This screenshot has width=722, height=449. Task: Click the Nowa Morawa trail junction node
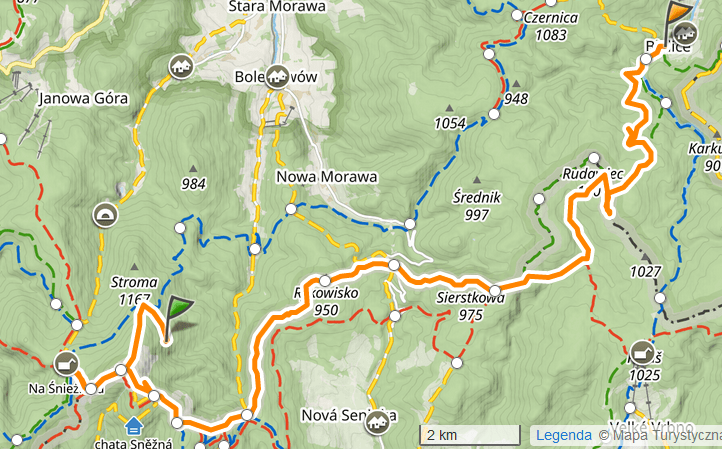click(291, 209)
